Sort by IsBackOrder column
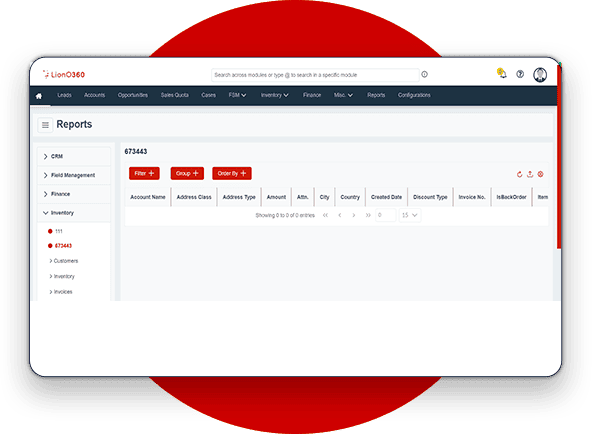 click(511, 197)
